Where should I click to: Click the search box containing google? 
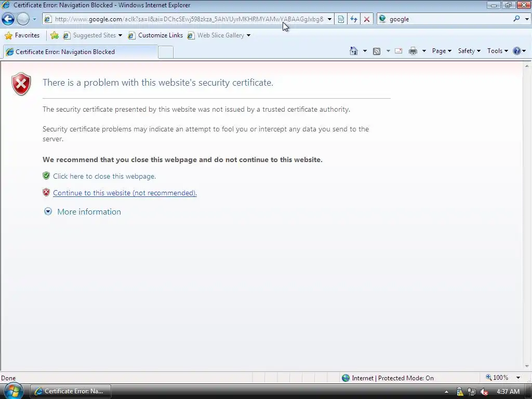(x=448, y=19)
